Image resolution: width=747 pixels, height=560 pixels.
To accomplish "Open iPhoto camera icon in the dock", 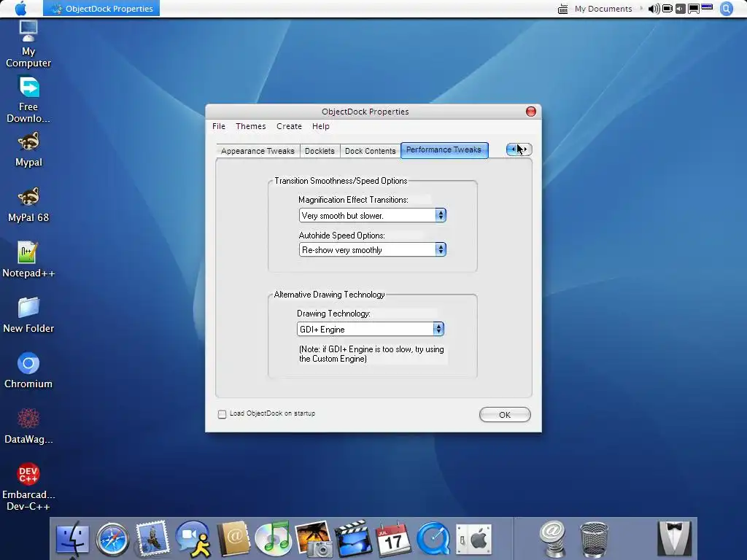I will coord(314,539).
